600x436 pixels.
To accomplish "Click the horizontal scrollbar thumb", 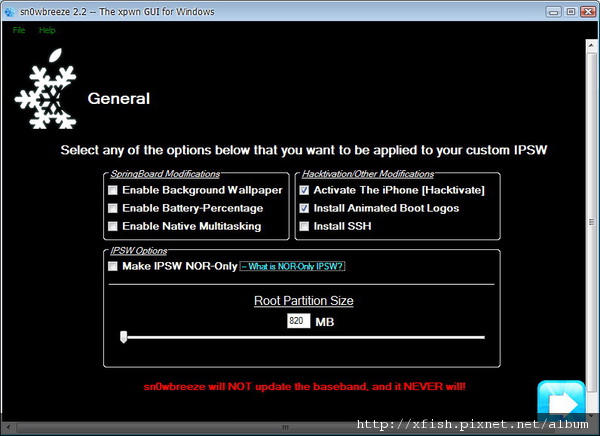I will click(285, 427).
